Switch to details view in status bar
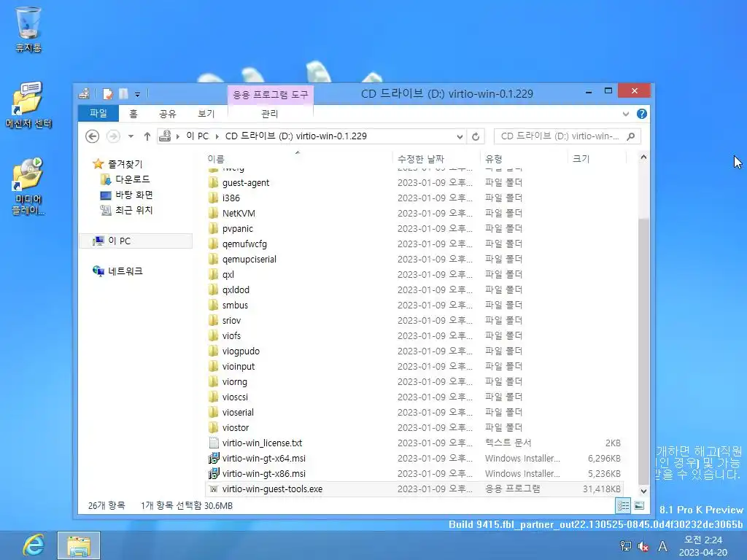This screenshot has width=747, height=560. 623,506
